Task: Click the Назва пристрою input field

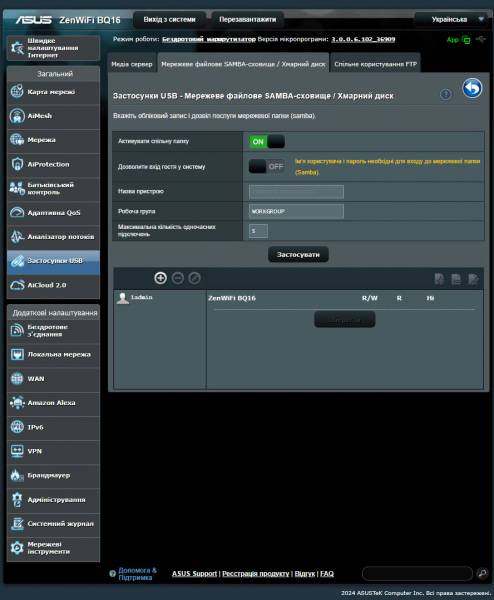Action: [296, 192]
